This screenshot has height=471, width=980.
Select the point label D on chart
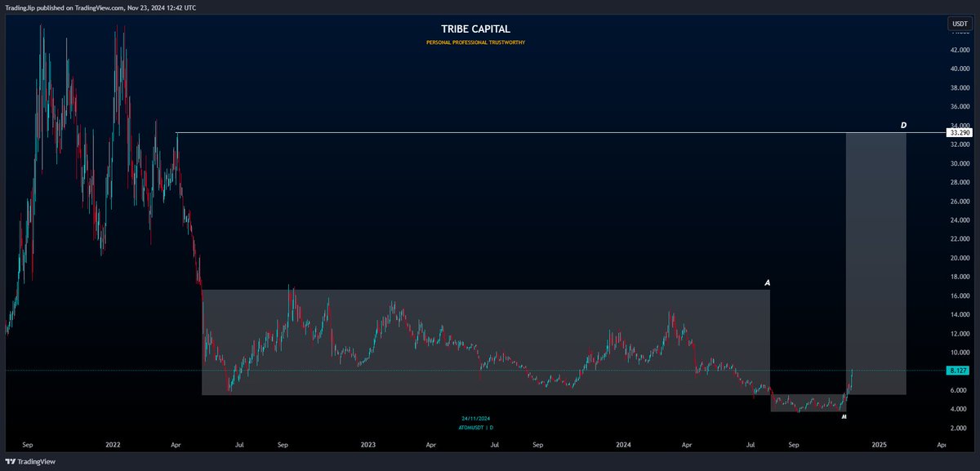[x=903, y=125]
